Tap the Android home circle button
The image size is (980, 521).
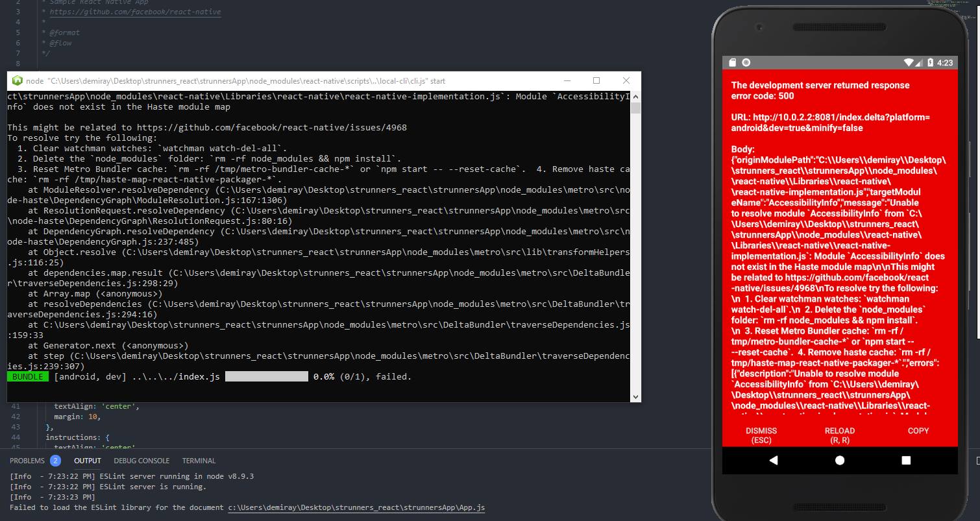(x=840, y=460)
